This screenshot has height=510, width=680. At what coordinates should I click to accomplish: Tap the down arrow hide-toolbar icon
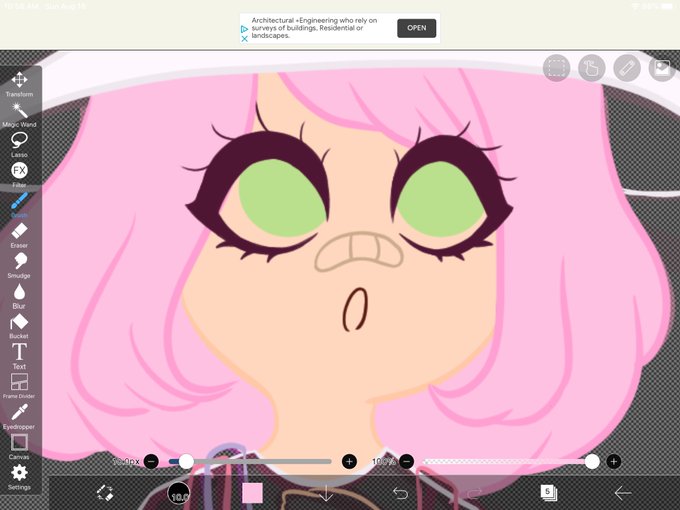[326, 493]
